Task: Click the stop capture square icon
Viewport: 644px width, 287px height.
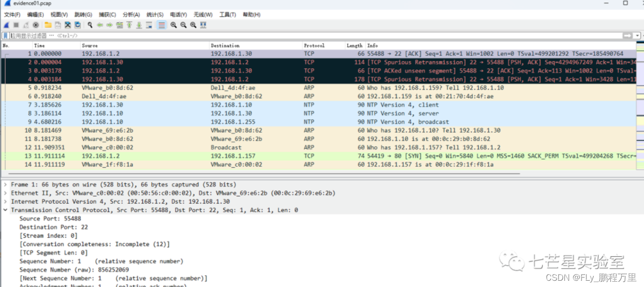Action: [x=16, y=25]
